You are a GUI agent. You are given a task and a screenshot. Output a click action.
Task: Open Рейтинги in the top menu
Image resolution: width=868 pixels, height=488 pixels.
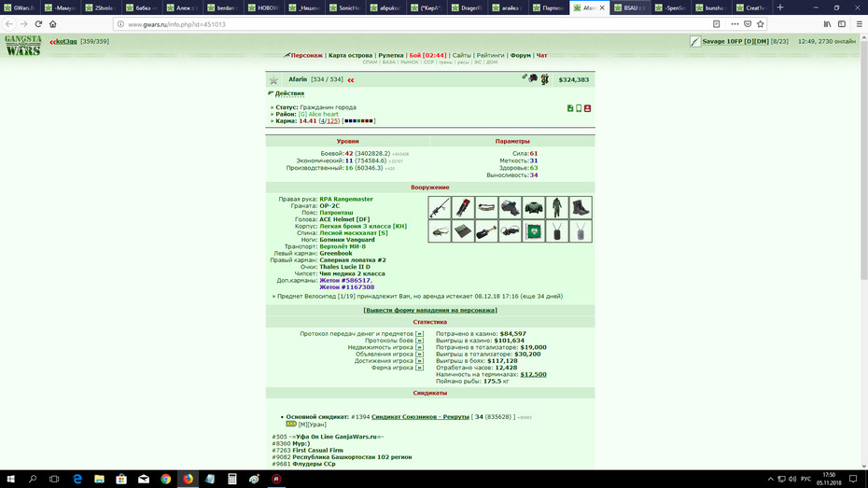(x=490, y=55)
